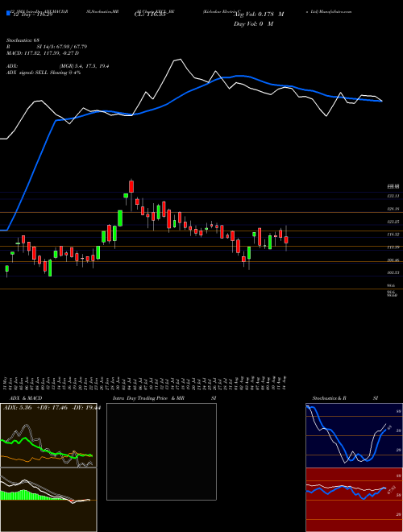Click the 'ADX signal: SELL Slowing @ 4%' text
The width and height of the screenshot is (403, 532).
click(44, 73)
